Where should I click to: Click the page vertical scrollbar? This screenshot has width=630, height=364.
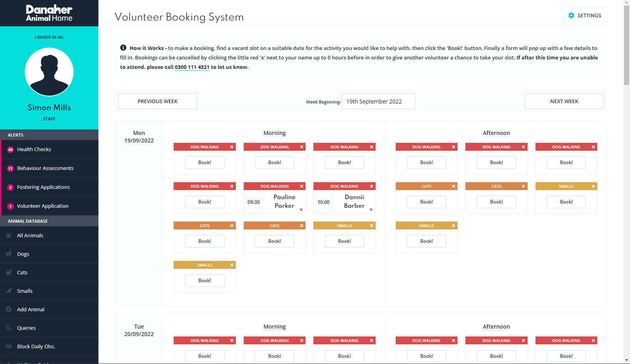pos(626,45)
